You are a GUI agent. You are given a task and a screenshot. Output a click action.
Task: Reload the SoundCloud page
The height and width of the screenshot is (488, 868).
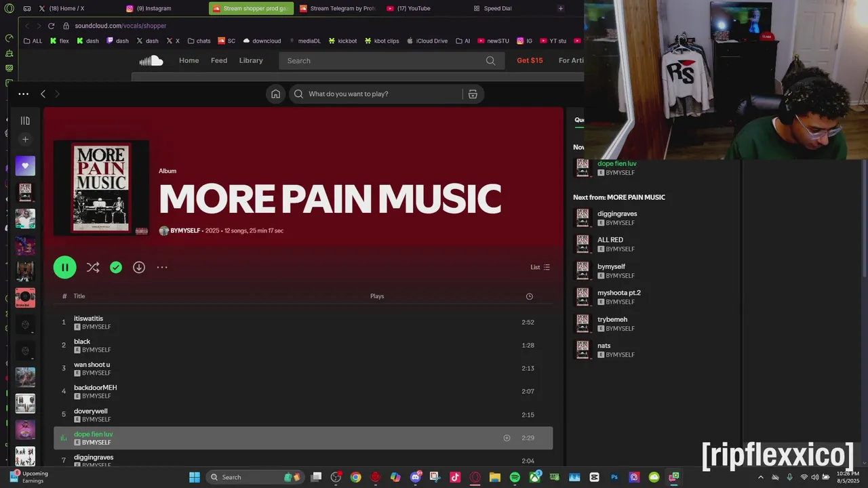[x=51, y=26]
